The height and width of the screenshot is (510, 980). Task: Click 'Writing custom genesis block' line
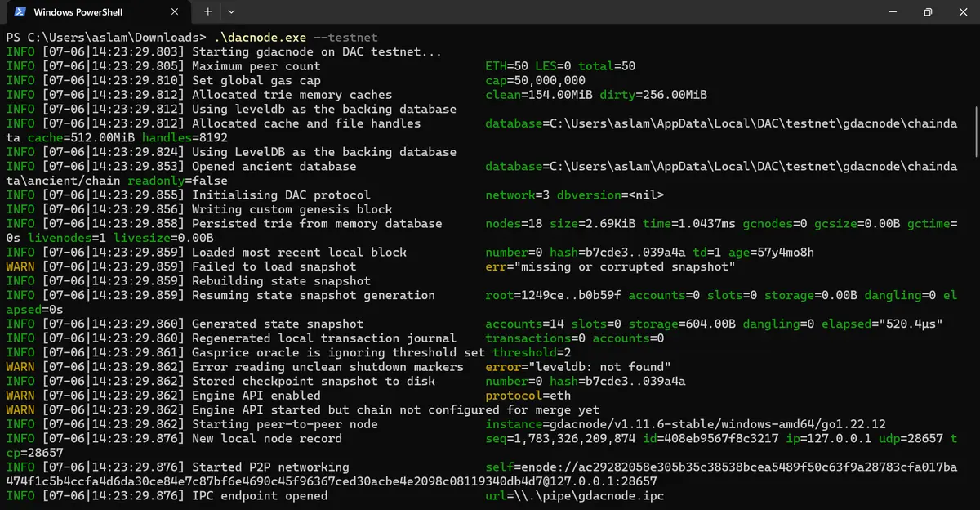292,209
